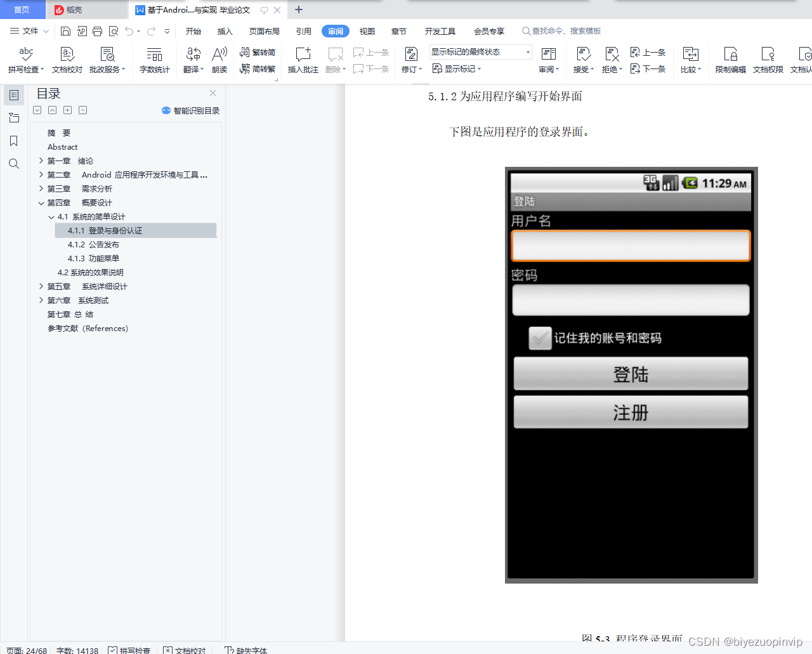Expand the 第五章 系统详细设计 tree node
The height and width of the screenshot is (654, 812).
[41, 287]
